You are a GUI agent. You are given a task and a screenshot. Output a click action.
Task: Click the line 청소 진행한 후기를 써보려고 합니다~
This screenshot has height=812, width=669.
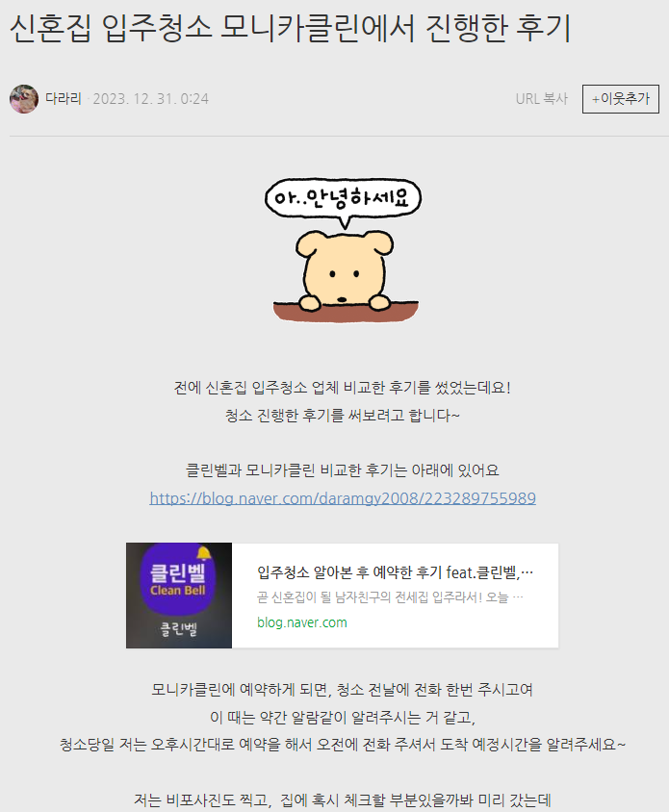(x=342, y=416)
